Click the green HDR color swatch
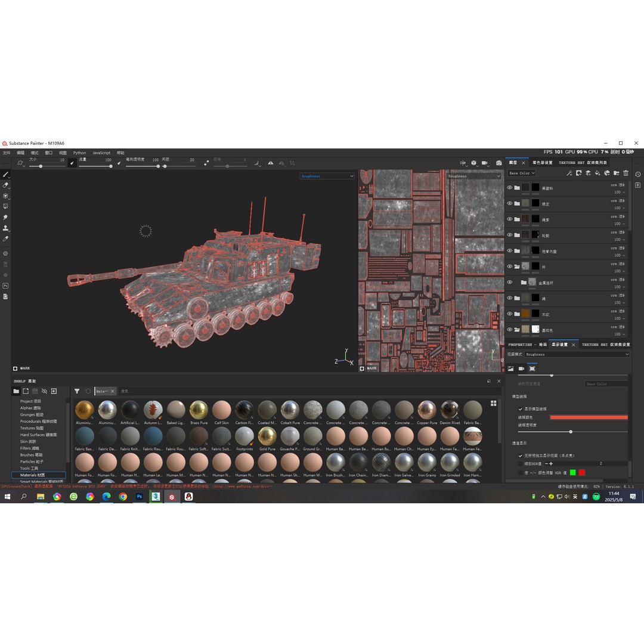This screenshot has width=644, height=644. 573,473
